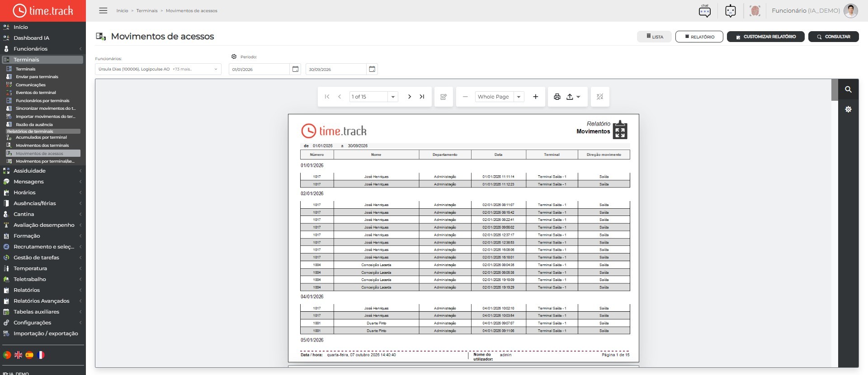This screenshot has height=375, width=868.
Task: Click the end date input field
Action: 336,69
